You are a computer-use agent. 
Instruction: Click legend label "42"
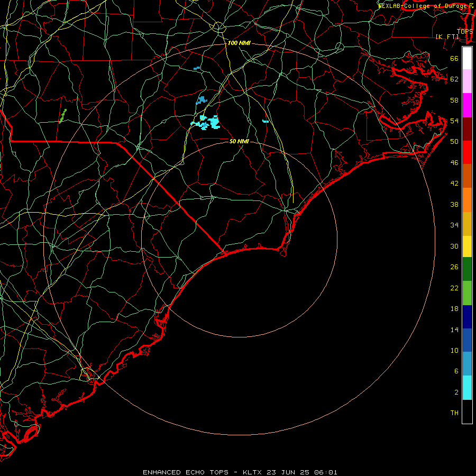(x=454, y=184)
